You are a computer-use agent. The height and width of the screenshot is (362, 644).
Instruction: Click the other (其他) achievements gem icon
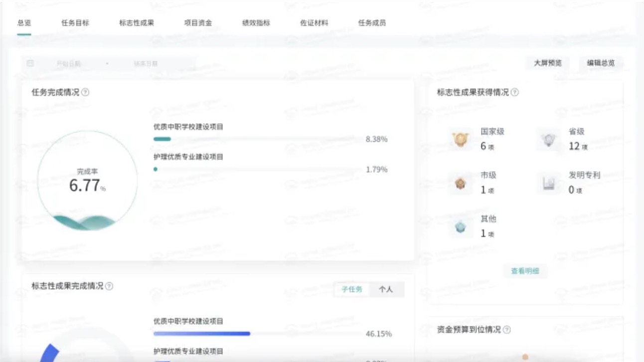(x=460, y=227)
